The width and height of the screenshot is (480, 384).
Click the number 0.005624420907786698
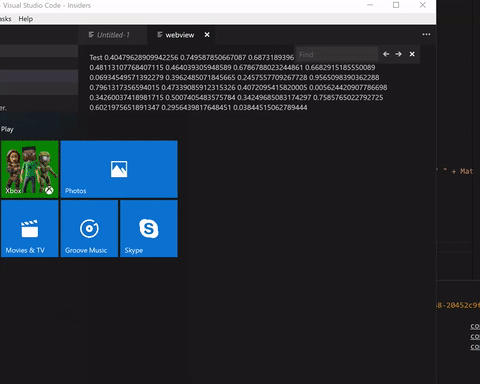(x=348, y=87)
